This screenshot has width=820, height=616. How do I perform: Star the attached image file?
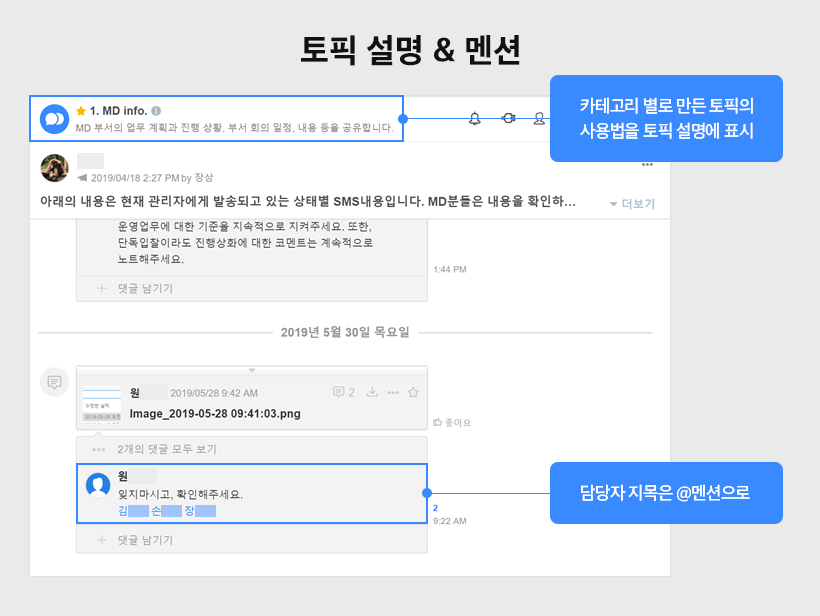pyautogui.click(x=413, y=393)
